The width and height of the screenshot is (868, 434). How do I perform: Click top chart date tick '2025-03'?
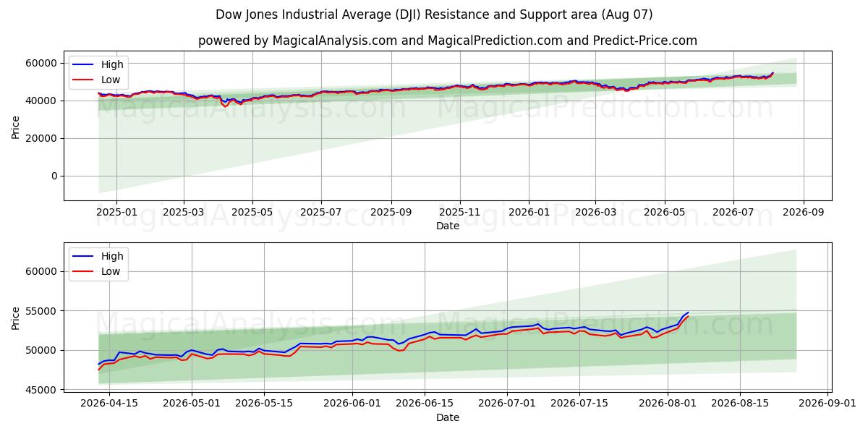[x=184, y=213]
